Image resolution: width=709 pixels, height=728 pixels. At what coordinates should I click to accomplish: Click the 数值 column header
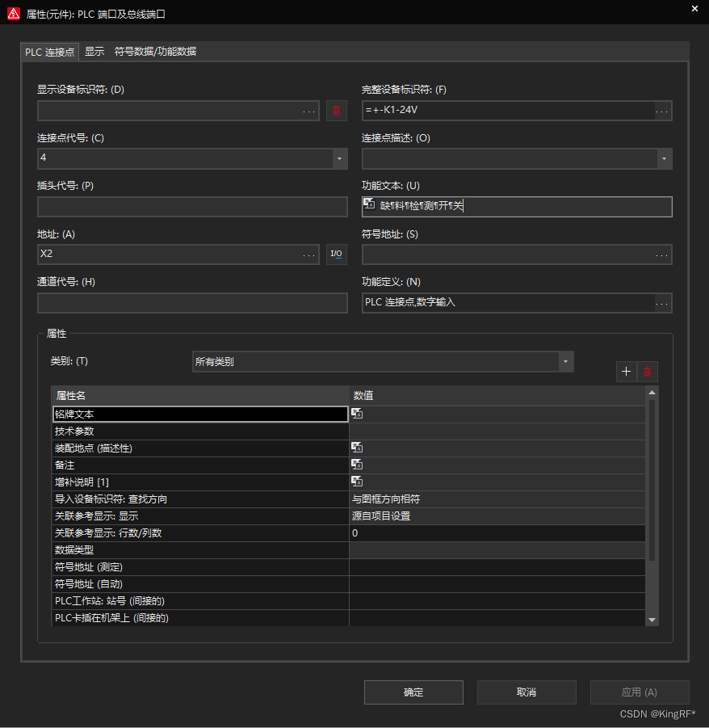[x=497, y=396]
